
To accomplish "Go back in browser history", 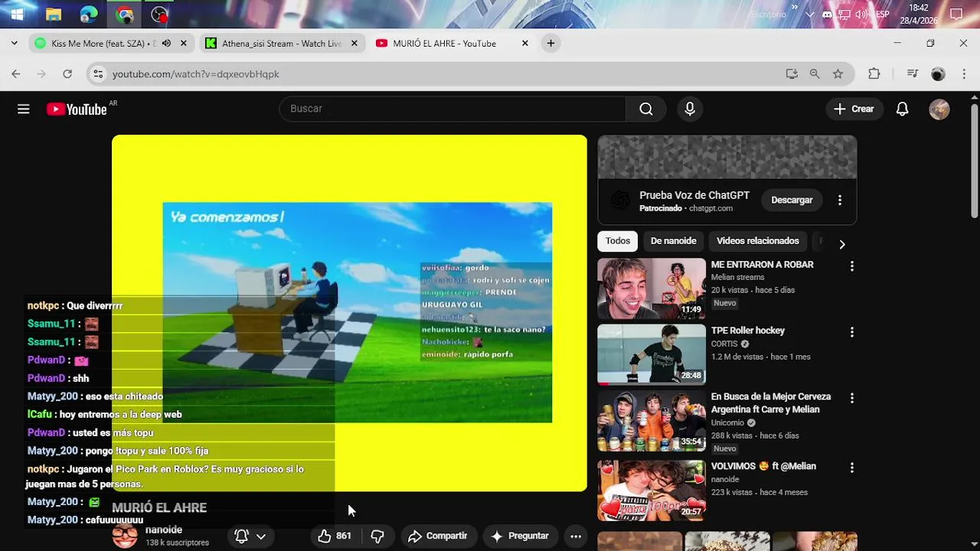I will click(16, 74).
